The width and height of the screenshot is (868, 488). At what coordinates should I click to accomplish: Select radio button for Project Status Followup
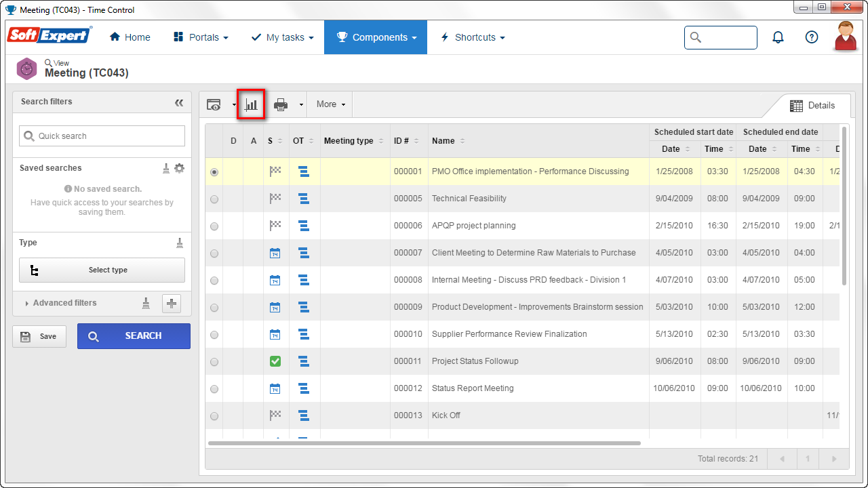click(214, 362)
